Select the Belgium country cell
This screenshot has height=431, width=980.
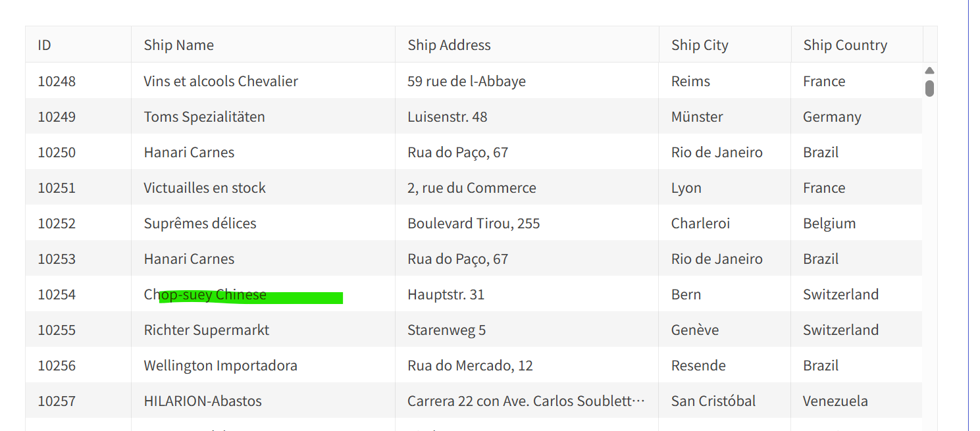point(829,223)
